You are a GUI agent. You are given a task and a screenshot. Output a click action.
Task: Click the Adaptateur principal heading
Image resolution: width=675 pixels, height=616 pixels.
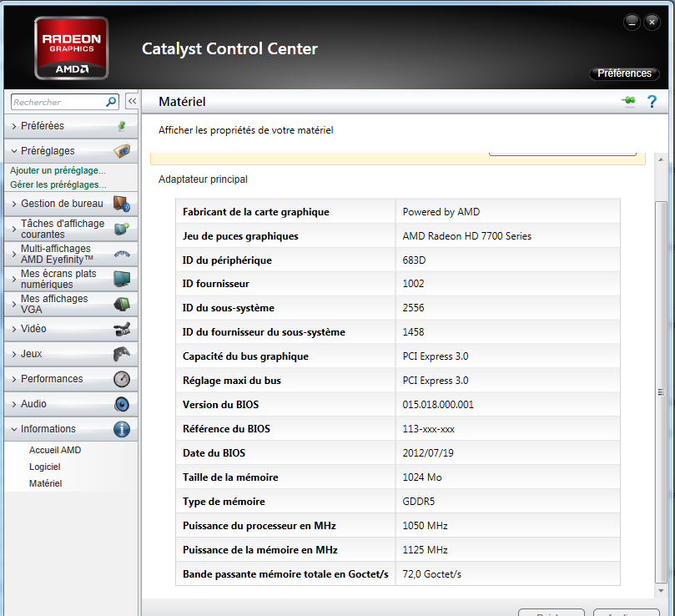click(x=203, y=179)
